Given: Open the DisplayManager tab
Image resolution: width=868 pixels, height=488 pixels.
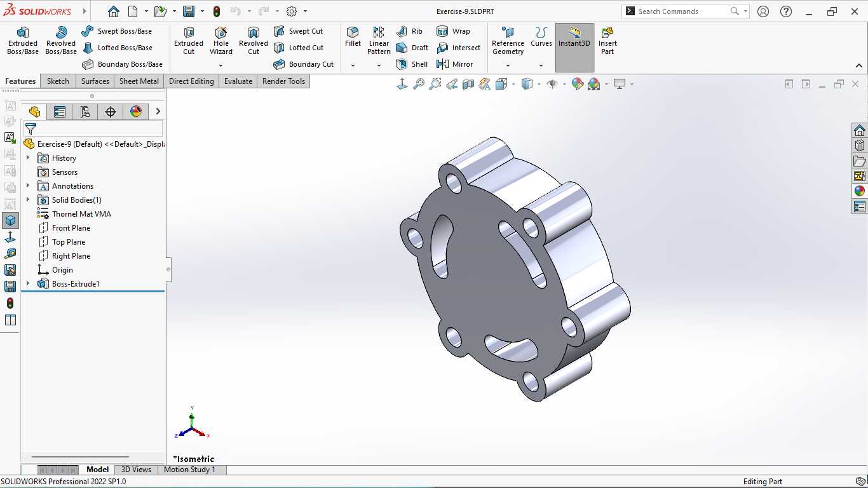Looking at the screenshot, I should (136, 112).
